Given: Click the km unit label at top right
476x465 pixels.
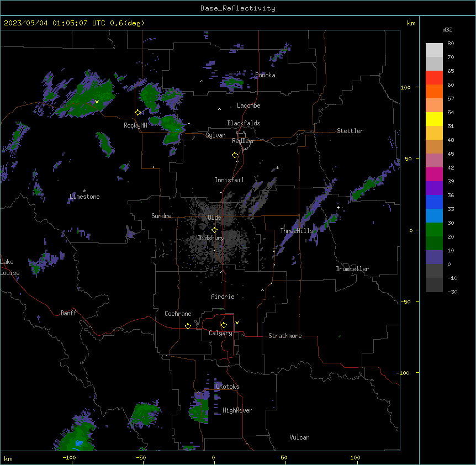Looking at the screenshot, I should (411, 23).
